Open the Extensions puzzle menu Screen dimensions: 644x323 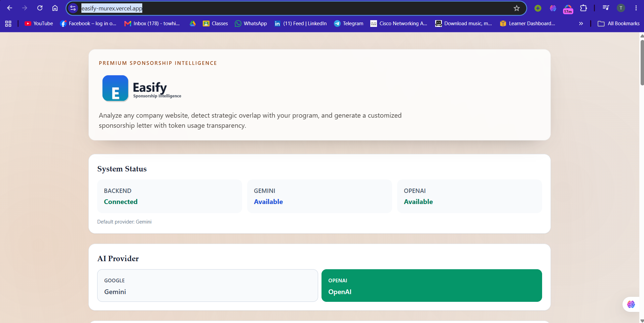(583, 8)
